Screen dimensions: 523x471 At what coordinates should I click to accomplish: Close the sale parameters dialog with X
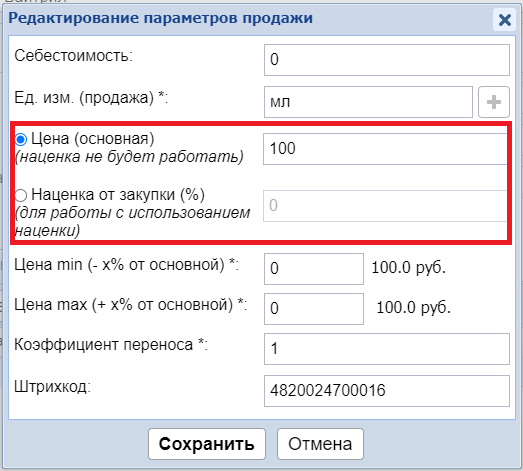504,20
